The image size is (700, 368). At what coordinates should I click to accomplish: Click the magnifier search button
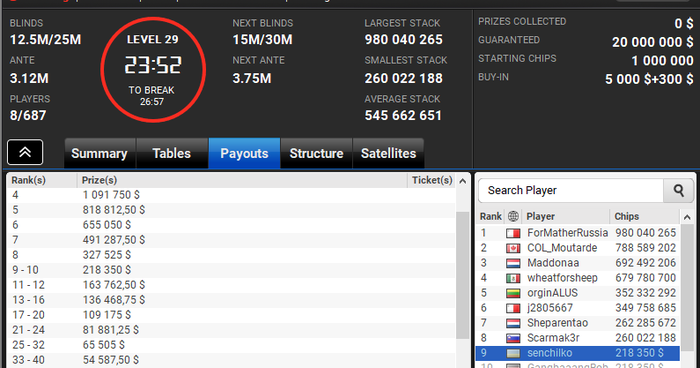[x=679, y=191]
